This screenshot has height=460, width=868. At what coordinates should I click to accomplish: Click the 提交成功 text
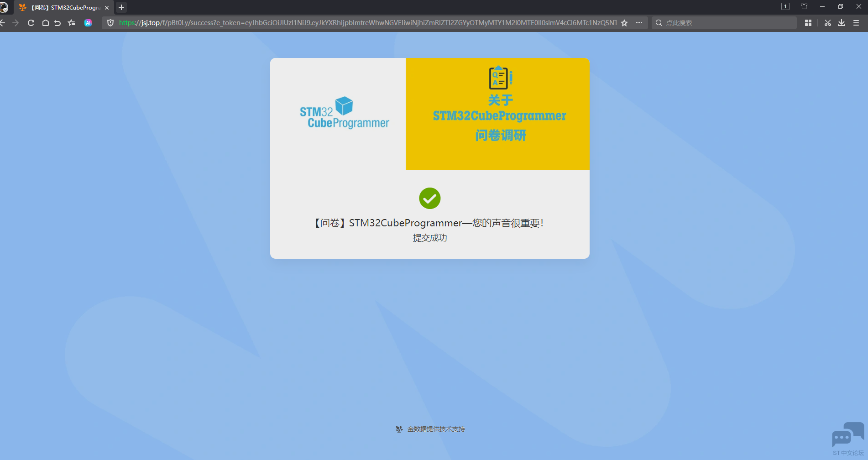pos(430,238)
